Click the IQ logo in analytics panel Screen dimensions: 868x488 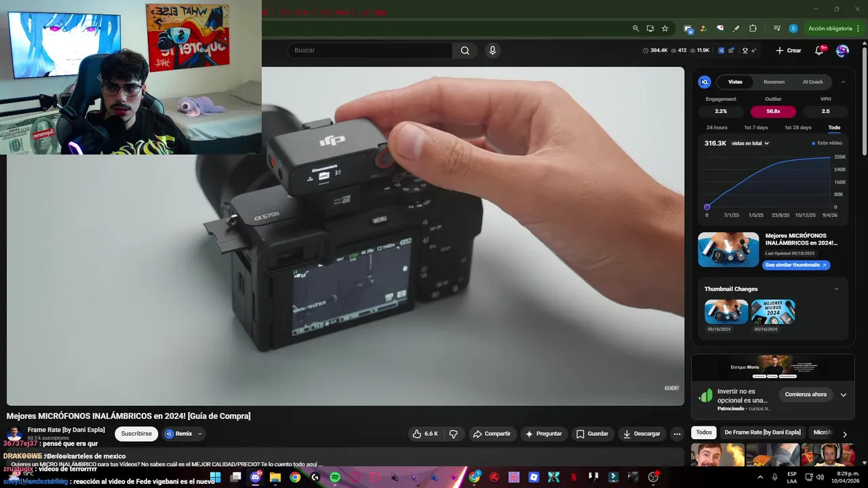tap(705, 82)
